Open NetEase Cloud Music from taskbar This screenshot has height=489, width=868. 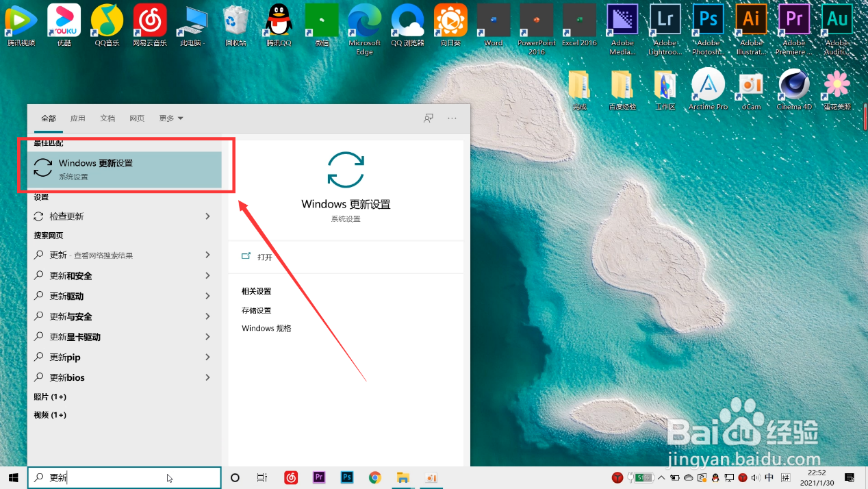(291, 477)
